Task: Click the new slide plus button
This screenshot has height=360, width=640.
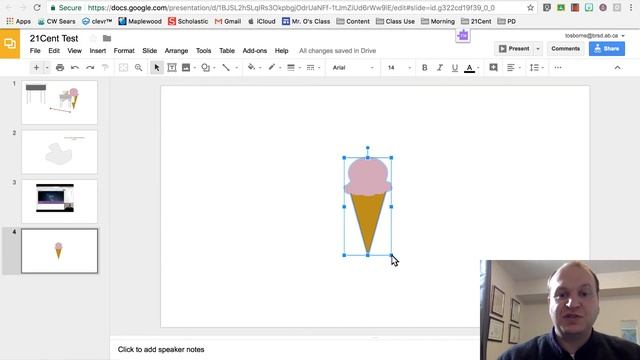Action: pyautogui.click(x=36, y=68)
